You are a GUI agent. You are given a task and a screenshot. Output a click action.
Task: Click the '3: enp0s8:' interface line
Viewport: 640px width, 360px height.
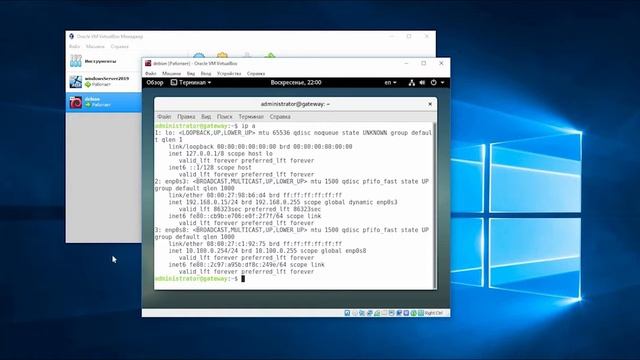(x=292, y=230)
